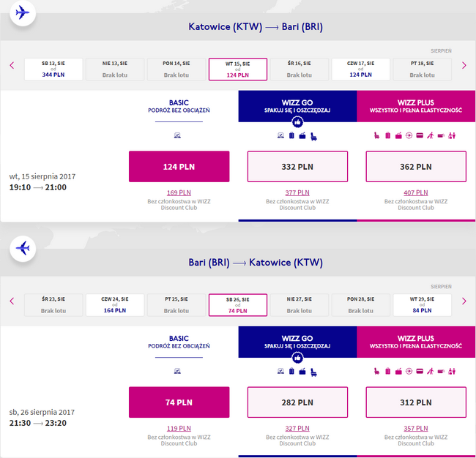Click non-member price link 169 PLN

(179, 193)
